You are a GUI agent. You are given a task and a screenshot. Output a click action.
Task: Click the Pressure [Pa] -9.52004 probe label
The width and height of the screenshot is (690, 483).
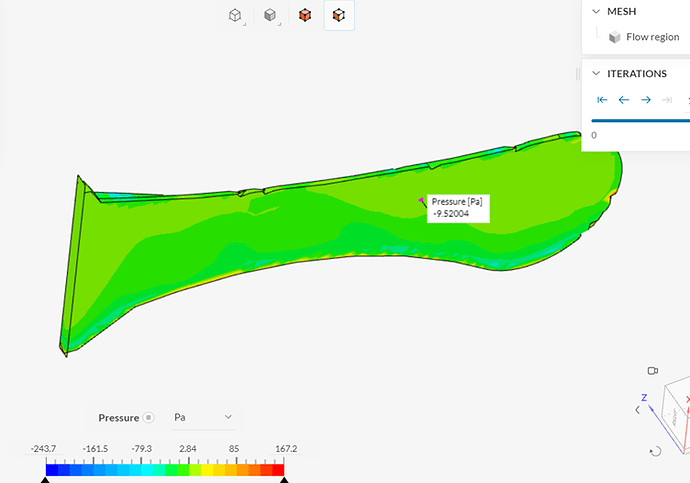[458, 208]
